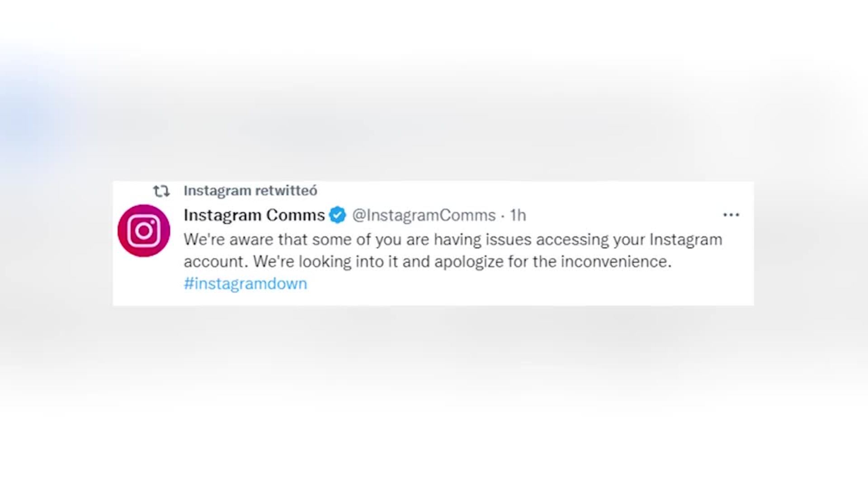Select the white camera glyph inside avatar
The image size is (868, 488).
pyautogui.click(x=144, y=231)
